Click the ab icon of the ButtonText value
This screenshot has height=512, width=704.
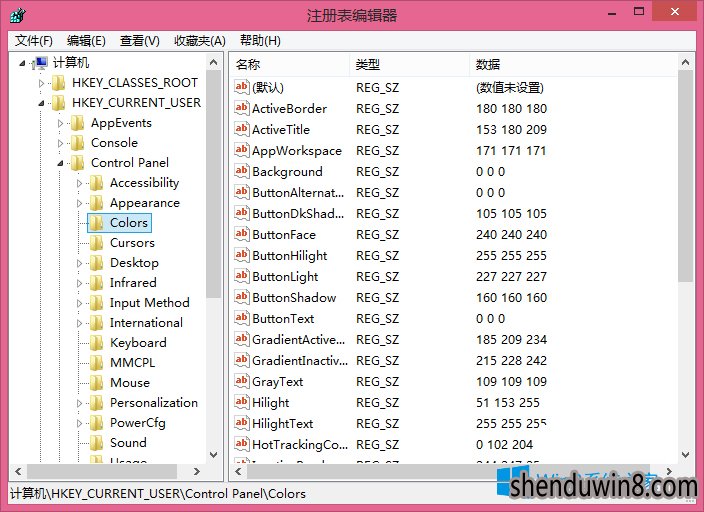242,318
